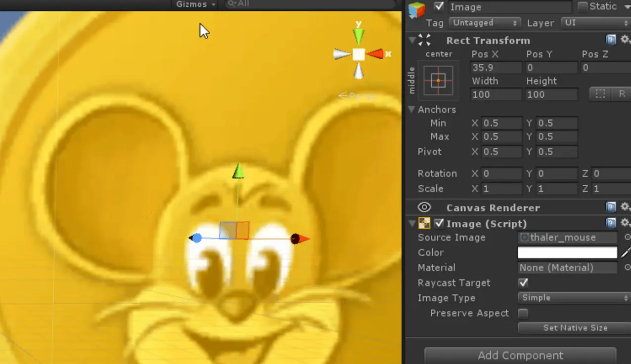Open the Gizmos menu in the Scene toolbar
This screenshot has width=631, height=364.
(196, 4)
